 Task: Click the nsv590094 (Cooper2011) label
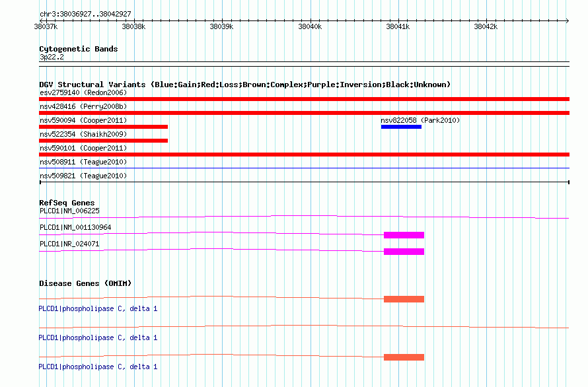click(83, 120)
